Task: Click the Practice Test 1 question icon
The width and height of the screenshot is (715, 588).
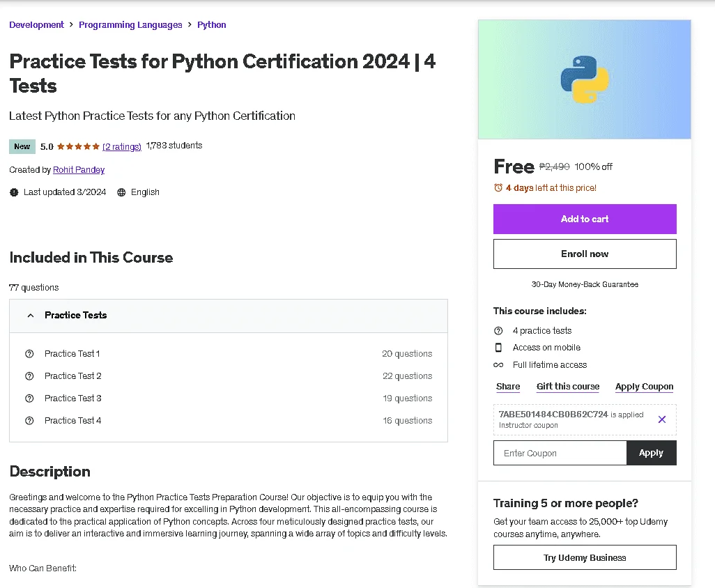Action: [30, 354]
